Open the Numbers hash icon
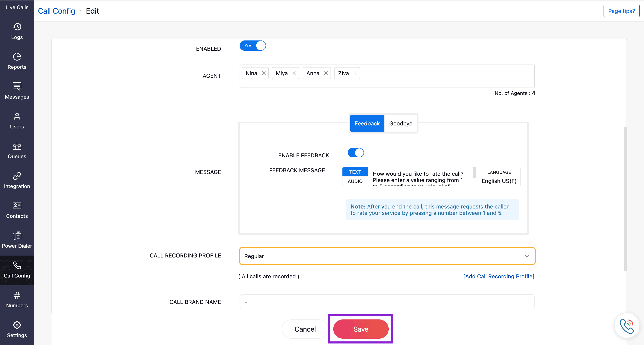Screen dimensions: 644x345 click(x=17, y=295)
